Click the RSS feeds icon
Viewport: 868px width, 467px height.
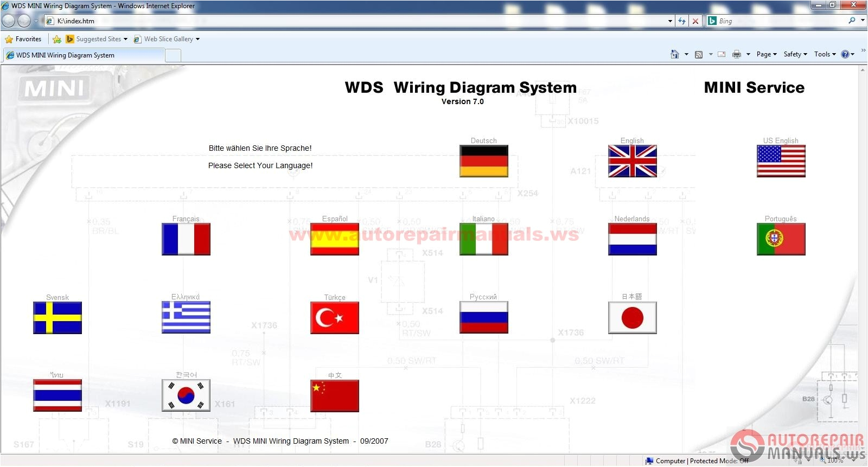click(x=699, y=54)
